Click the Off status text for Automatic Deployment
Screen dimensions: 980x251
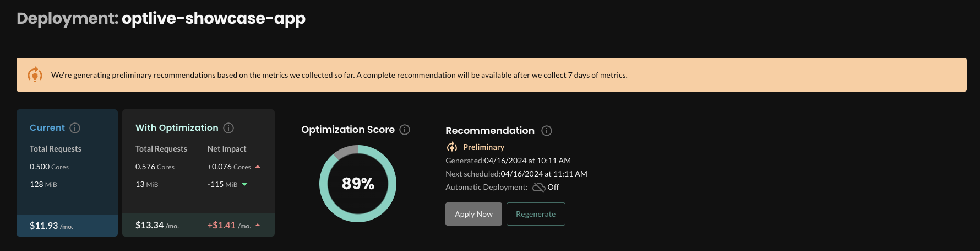(x=553, y=187)
